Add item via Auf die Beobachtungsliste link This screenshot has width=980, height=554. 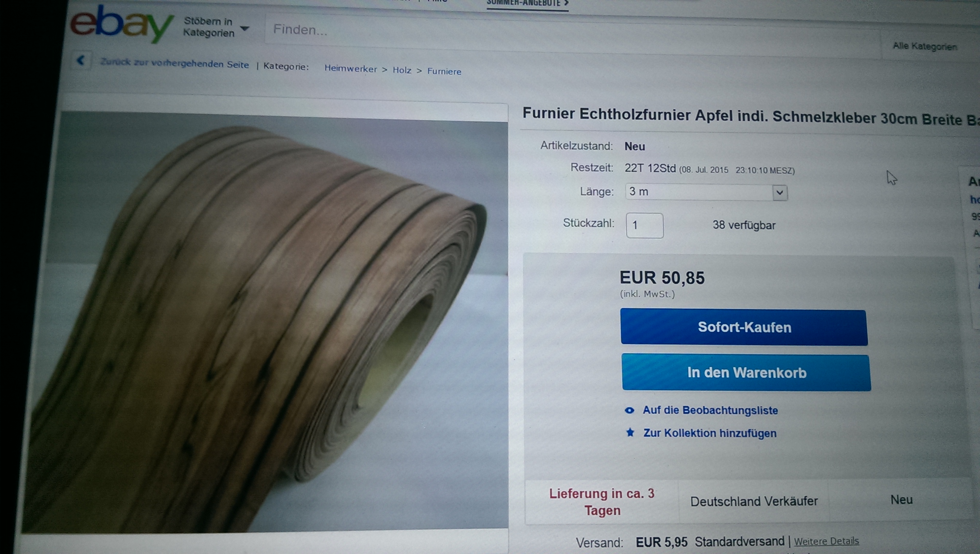pos(710,410)
